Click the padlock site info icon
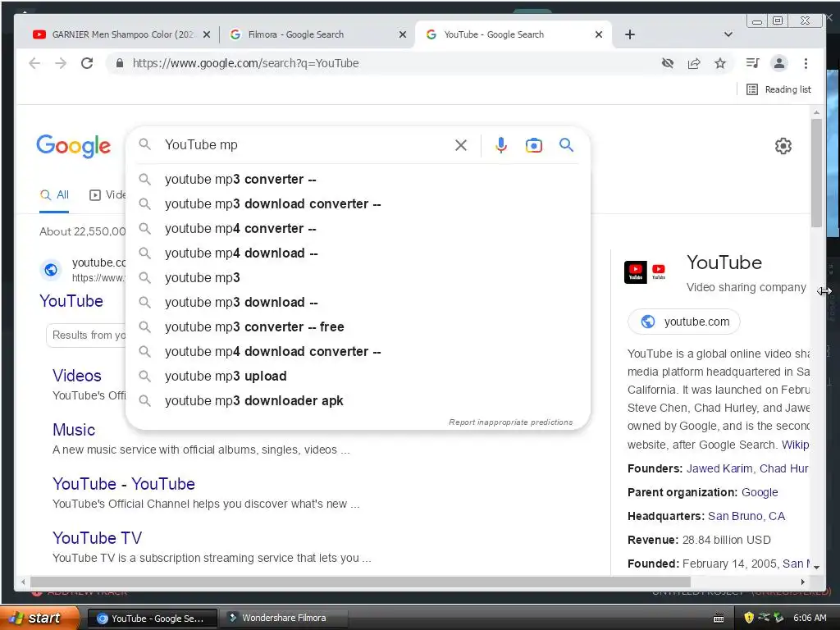The image size is (840, 630). pos(120,63)
